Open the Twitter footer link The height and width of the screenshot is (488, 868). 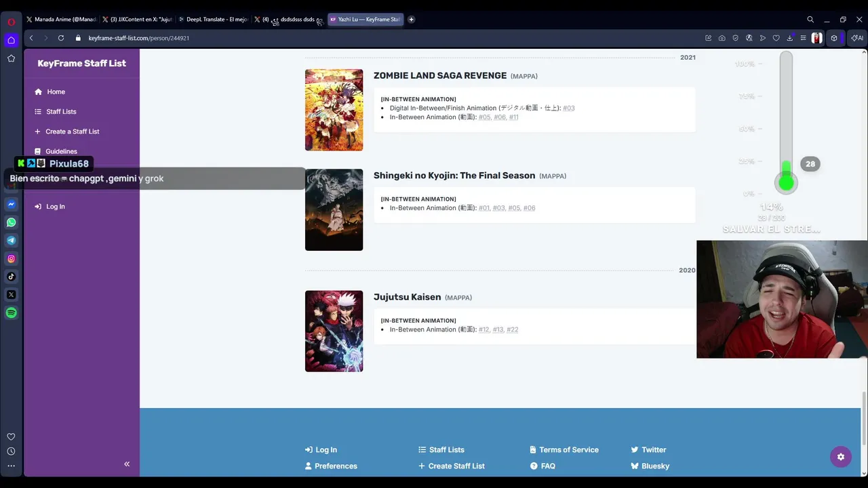pos(648,449)
